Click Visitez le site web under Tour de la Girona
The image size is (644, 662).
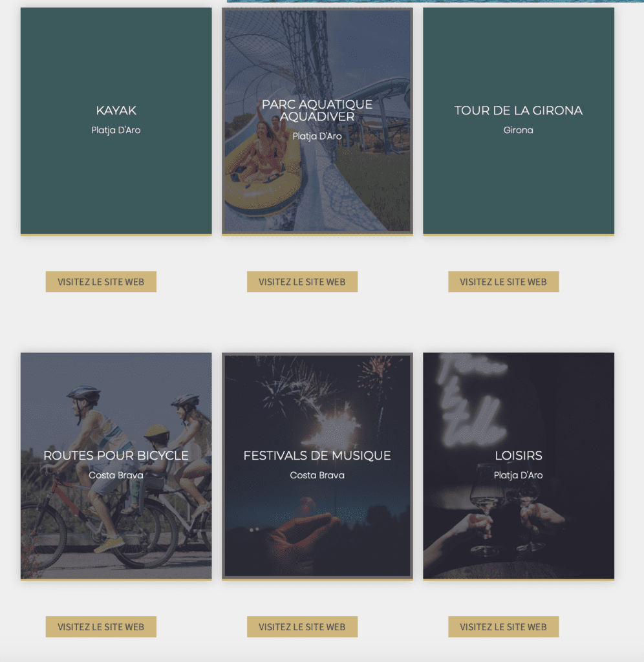click(504, 282)
